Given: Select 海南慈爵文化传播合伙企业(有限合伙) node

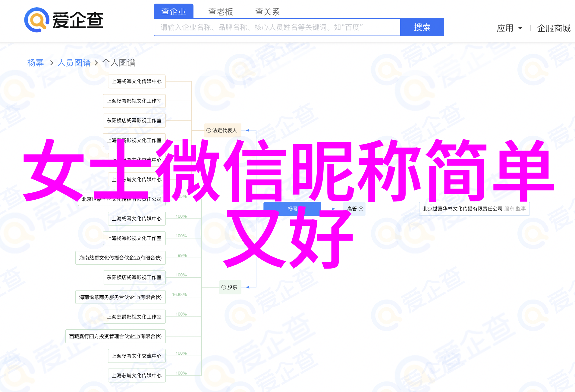Looking at the screenshot, I should coord(120,258).
